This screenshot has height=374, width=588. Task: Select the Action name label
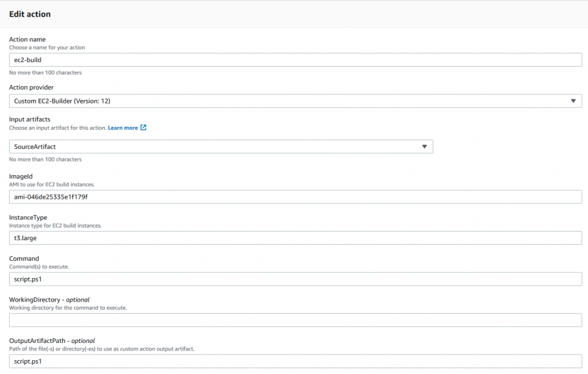click(x=27, y=39)
